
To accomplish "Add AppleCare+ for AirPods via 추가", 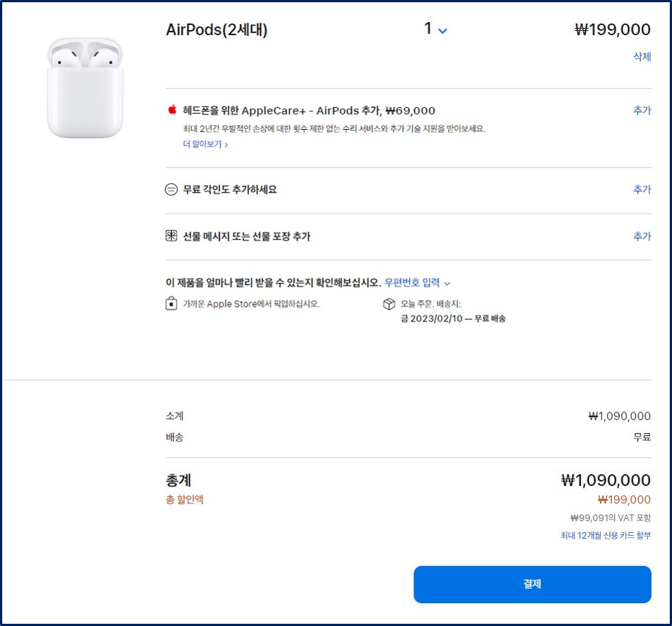I will [642, 110].
